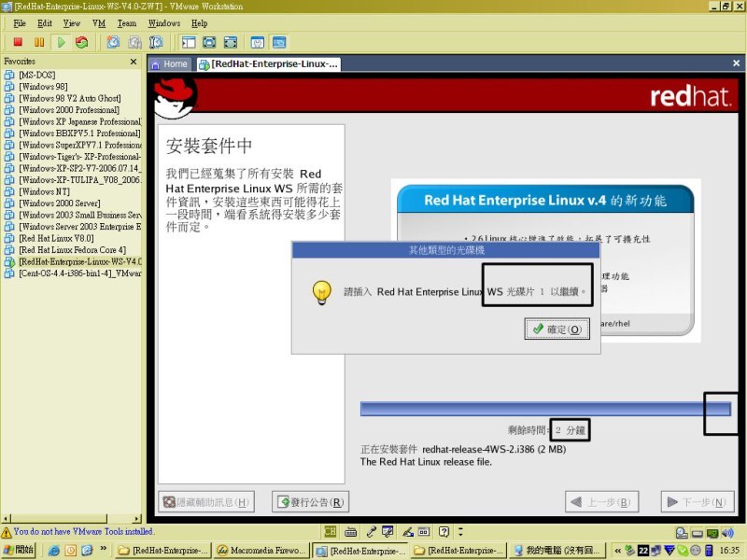
Task: Select [Windows 2000 Professional] favorite
Action: point(69,109)
